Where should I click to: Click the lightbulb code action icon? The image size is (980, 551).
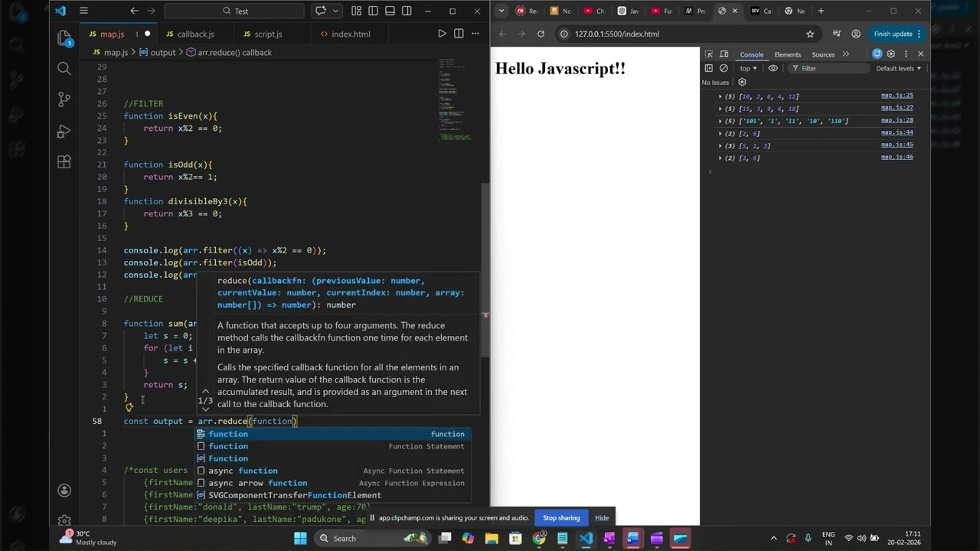(129, 408)
